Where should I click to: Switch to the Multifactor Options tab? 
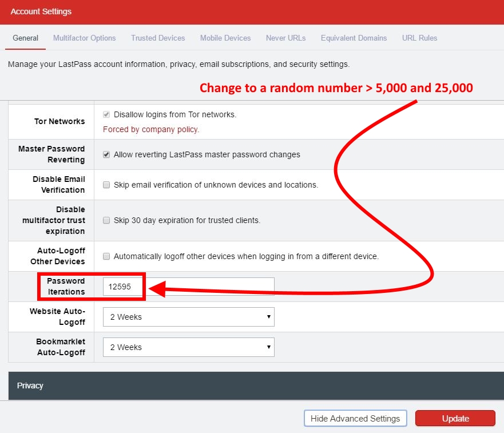[84, 38]
